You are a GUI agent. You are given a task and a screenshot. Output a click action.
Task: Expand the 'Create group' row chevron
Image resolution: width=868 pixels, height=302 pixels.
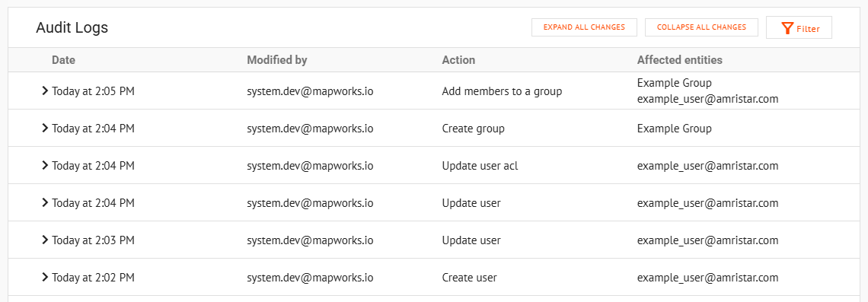(46, 128)
